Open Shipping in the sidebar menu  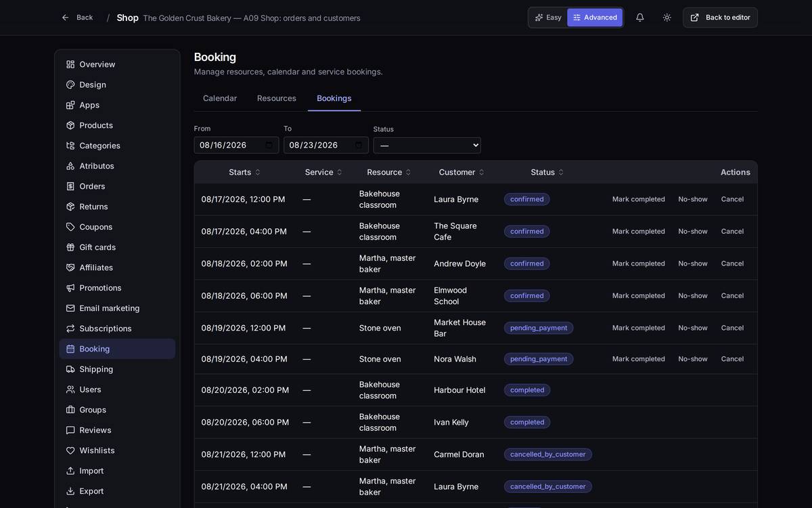pyautogui.click(x=117, y=369)
